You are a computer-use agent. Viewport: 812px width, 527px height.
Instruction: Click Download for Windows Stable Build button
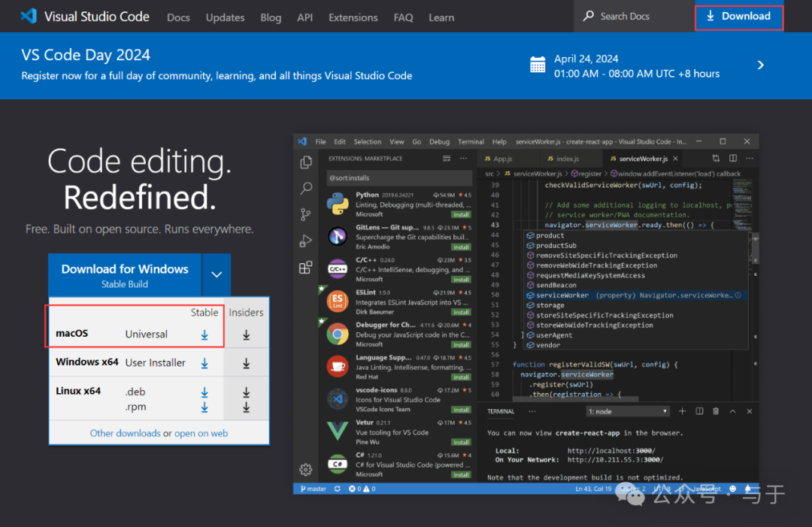tap(125, 275)
